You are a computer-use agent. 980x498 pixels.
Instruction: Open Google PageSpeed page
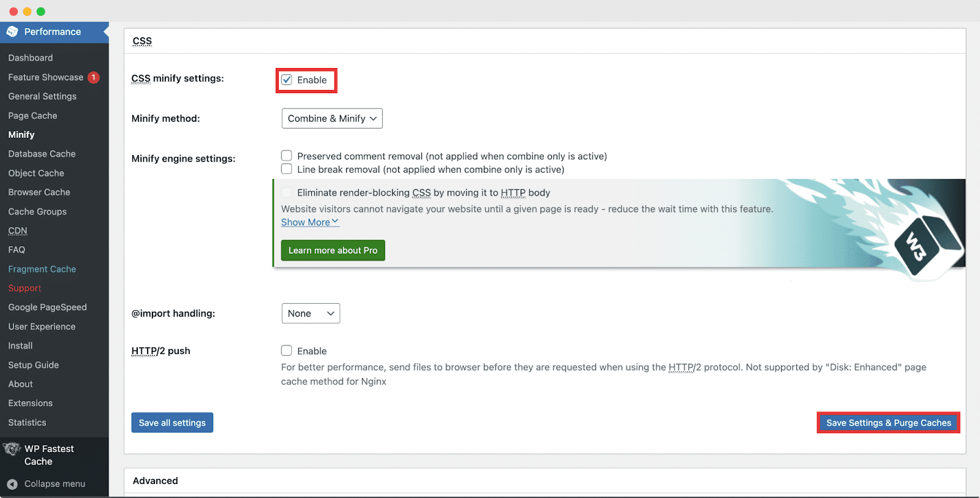47,307
